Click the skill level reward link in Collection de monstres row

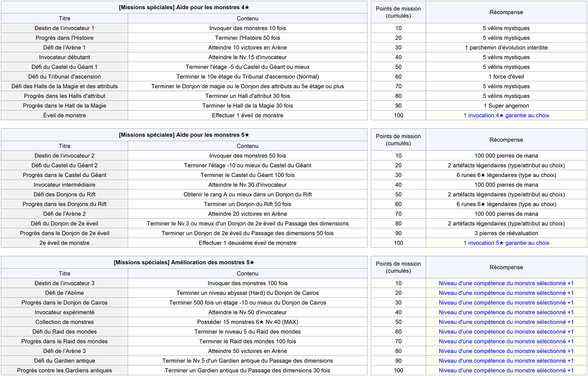point(506,322)
